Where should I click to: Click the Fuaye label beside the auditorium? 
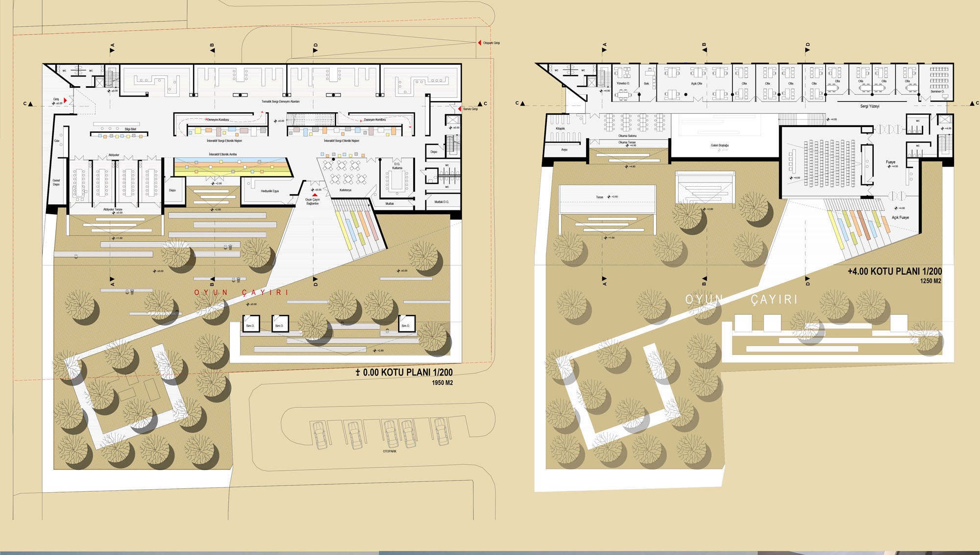890,162
